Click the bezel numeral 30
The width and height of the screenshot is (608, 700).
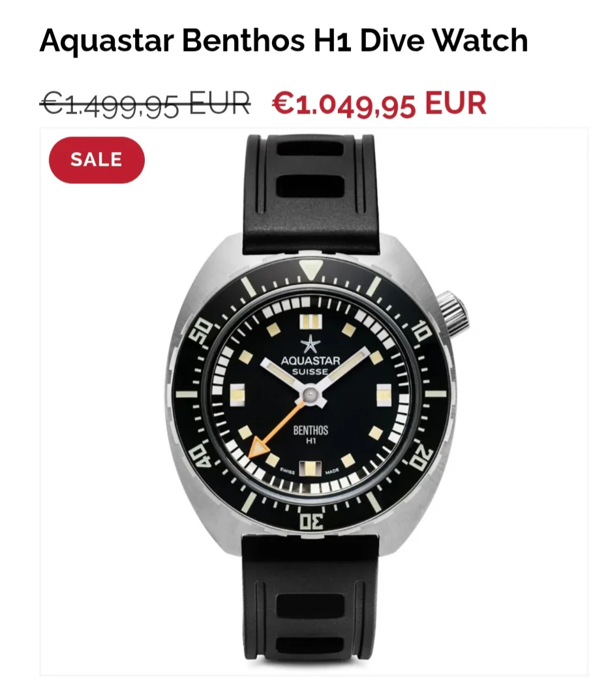tap(311, 521)
